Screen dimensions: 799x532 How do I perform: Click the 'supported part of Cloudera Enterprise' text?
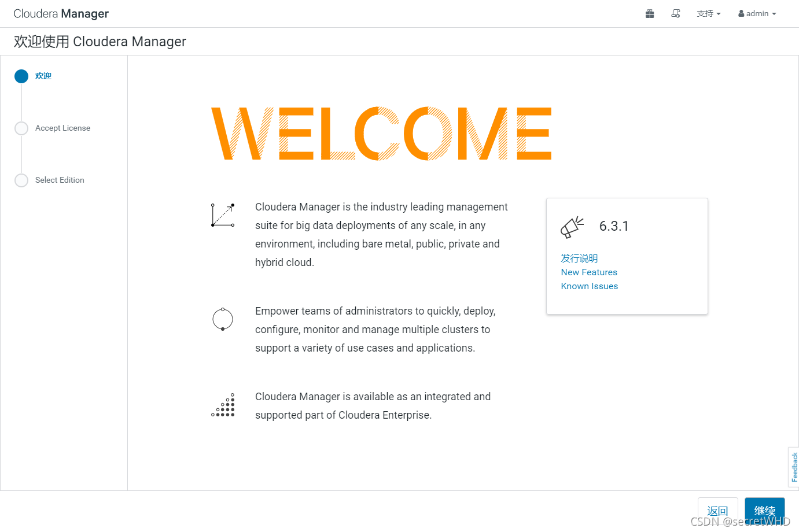click(x=344, y=415)
